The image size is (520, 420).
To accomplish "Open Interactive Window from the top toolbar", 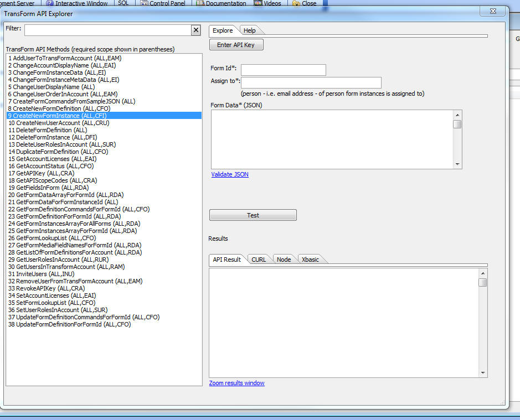I will pos(77,3).
